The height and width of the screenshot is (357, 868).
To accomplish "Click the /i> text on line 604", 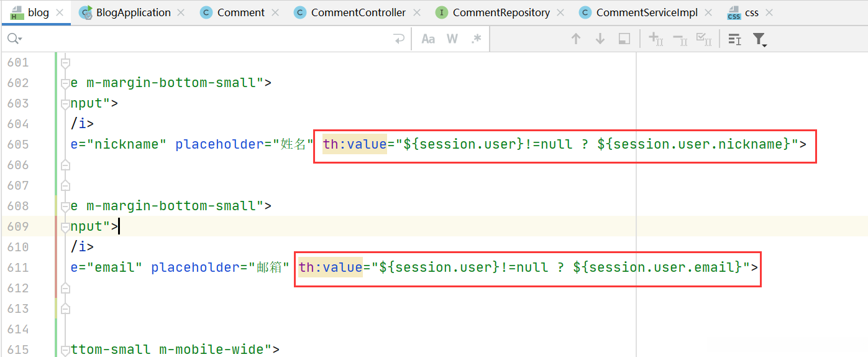I will tap(83, 124).
